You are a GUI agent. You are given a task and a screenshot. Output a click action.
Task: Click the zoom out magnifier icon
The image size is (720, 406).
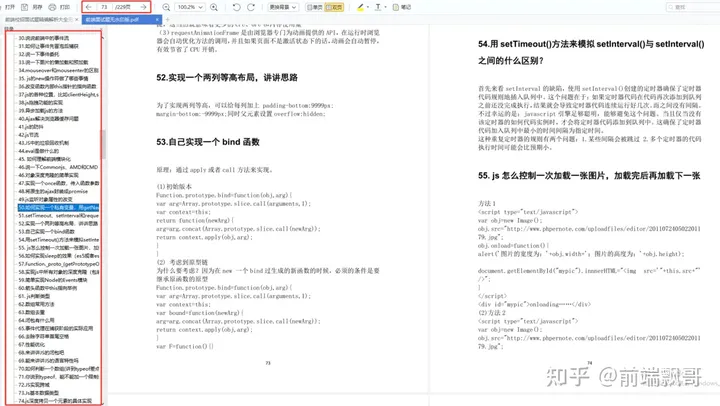point(166,7)
